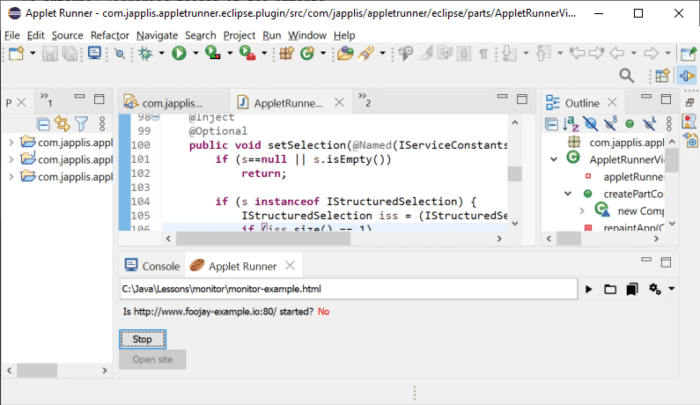The width and height of the screenshot is (700, 405).
Task: Open the New wizard dropdown arrow
Action: point(33,53)
